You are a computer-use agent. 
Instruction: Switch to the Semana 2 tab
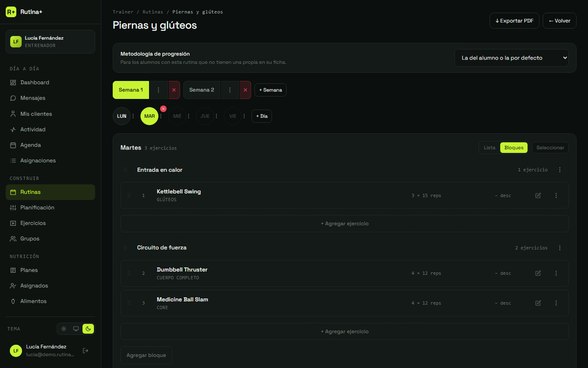point(202,90)
